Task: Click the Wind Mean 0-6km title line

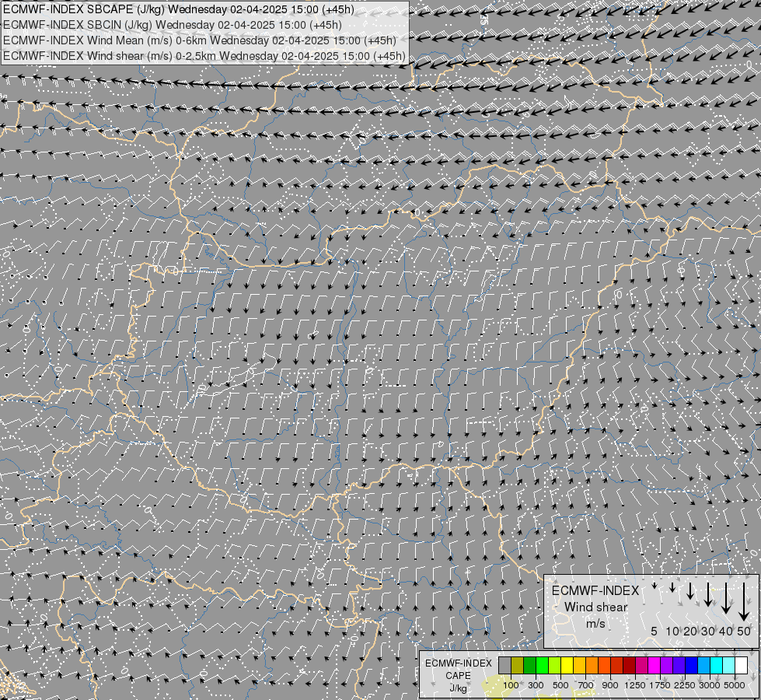Action: (x=200, y=40)
